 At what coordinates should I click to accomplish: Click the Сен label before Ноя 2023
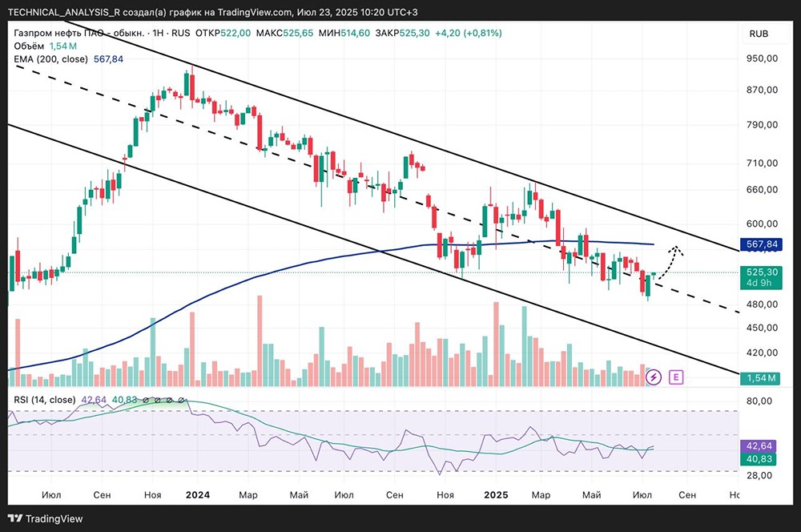102,494
